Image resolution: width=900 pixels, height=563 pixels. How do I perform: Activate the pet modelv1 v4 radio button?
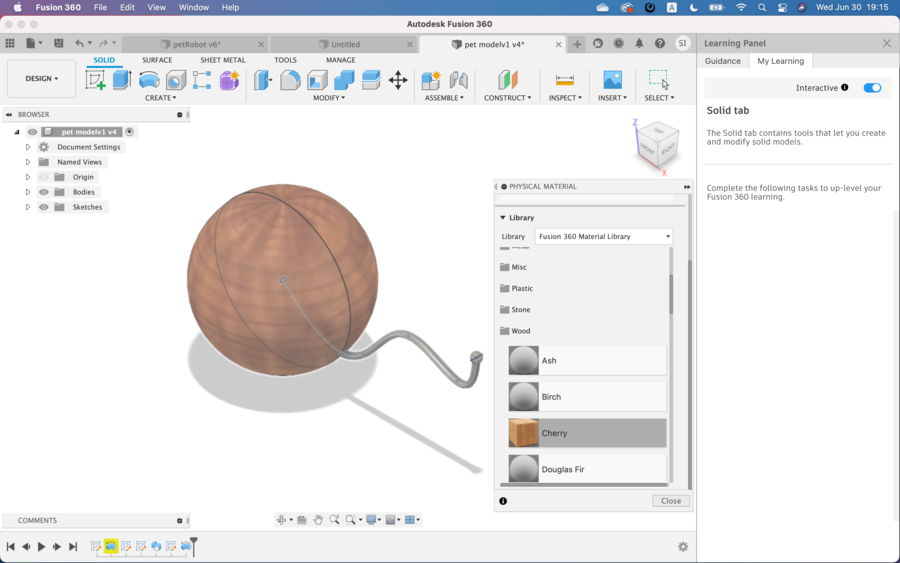[130, 132]
